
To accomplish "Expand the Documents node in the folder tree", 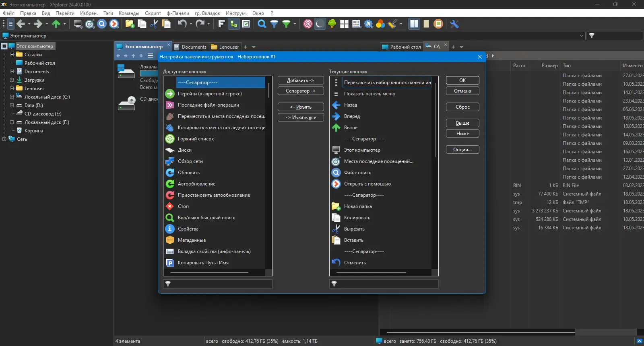I will 12,72.
